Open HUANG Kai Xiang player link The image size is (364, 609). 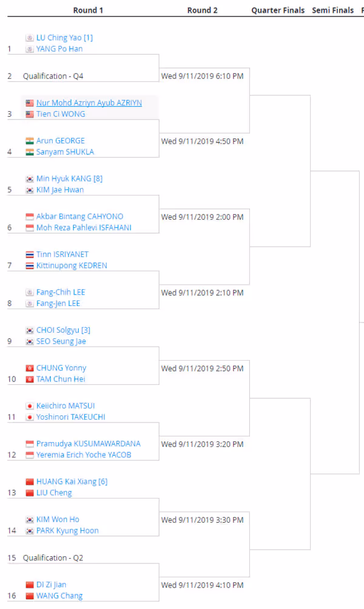66,481
